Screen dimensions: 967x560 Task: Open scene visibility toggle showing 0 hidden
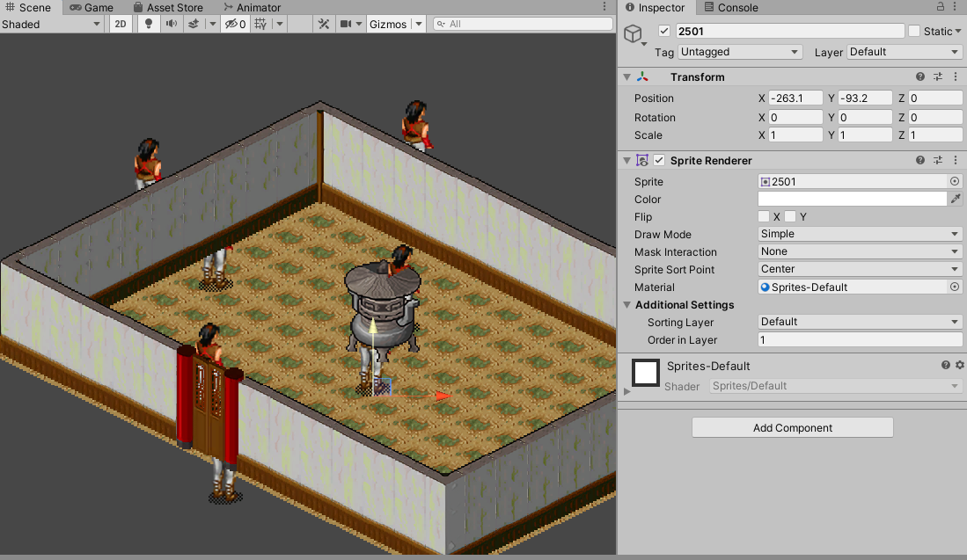pyautogui.click(x=232, y=24)
